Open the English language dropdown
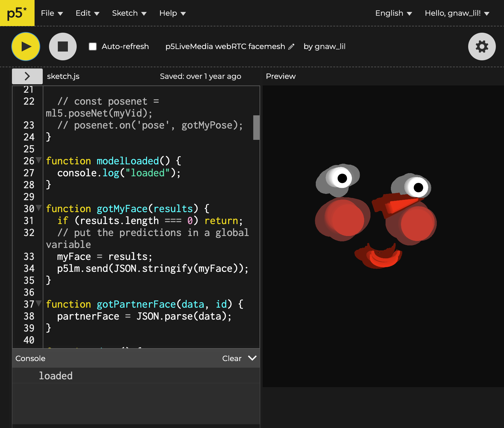504x428 pixels. (393, 13)
